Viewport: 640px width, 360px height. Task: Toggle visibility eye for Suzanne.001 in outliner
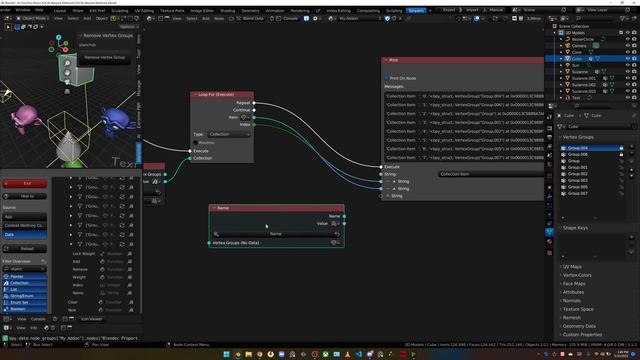(628, 78)
